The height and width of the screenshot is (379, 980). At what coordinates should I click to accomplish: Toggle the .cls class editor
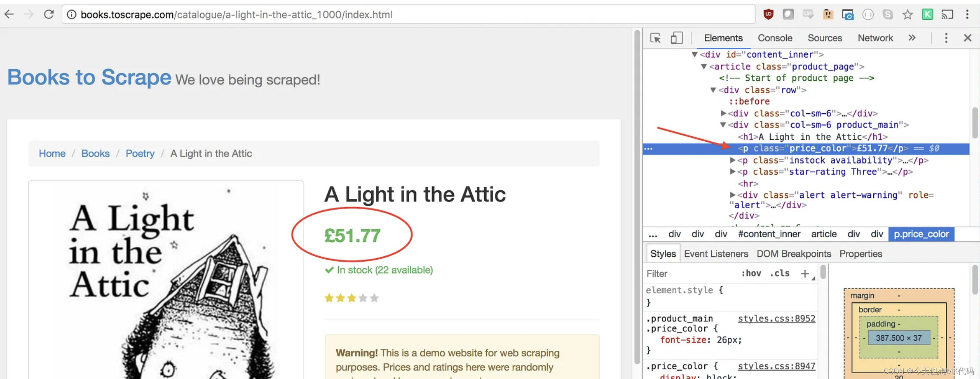tap(780, 274)
